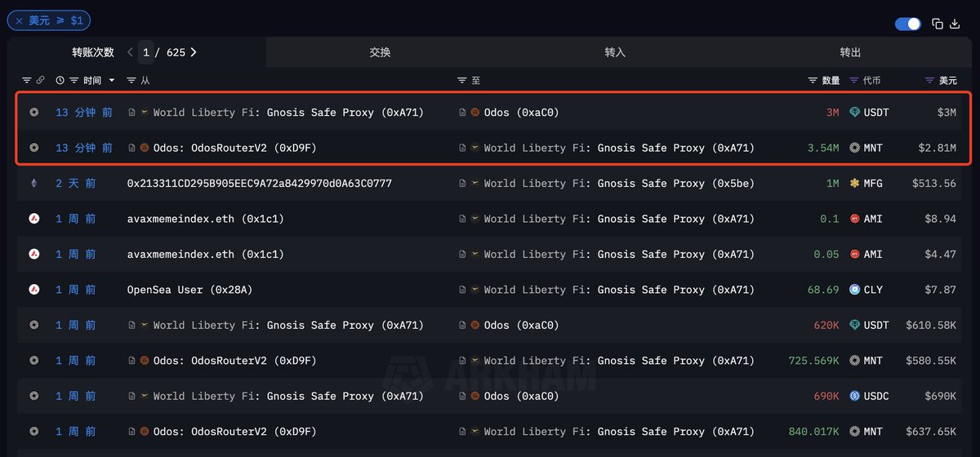
Task: Click the $637.65K value cell
Action: [931, 431]
